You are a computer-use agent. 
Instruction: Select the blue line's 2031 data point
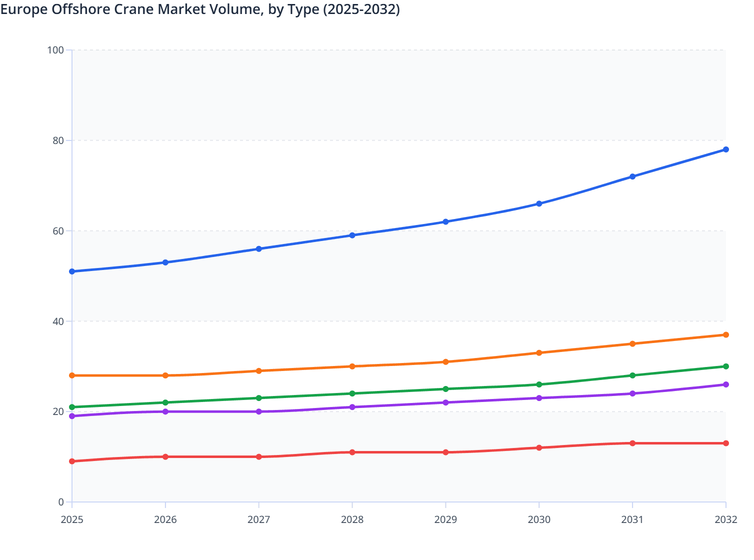tap(632, 176)
